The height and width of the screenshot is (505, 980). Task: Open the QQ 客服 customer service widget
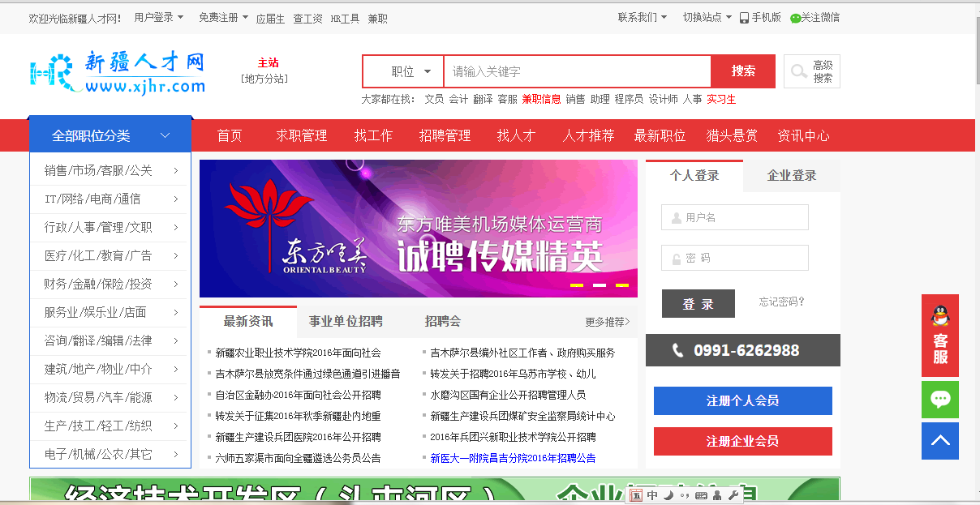click(x=940, y=336)
